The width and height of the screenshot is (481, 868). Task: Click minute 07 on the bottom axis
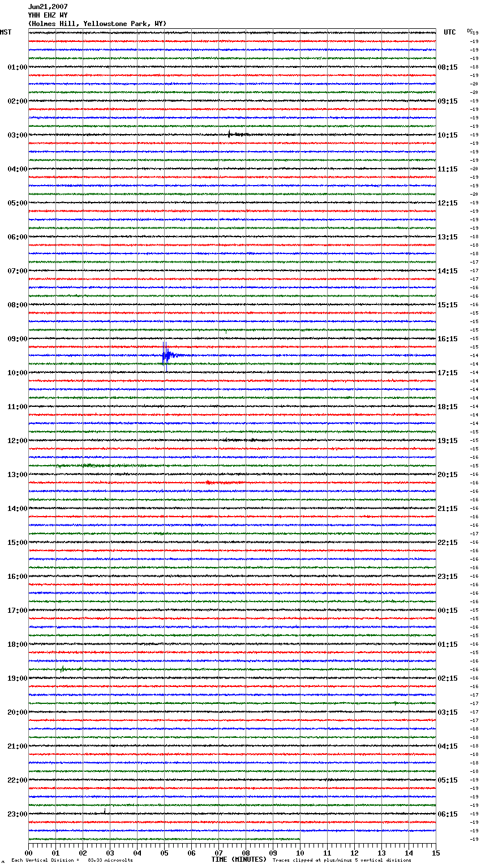click(x=218, y=853)
